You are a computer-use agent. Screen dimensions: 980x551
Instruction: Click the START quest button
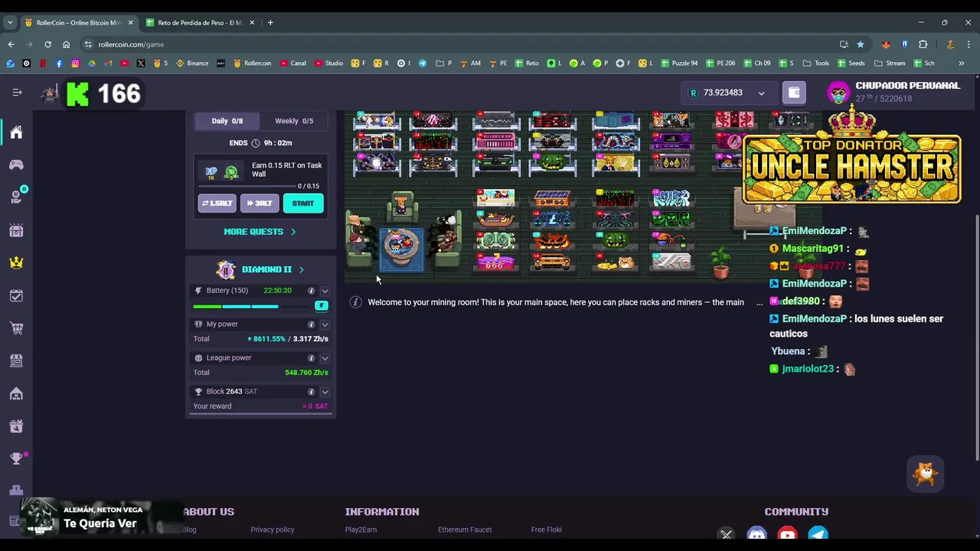point(303,204)
